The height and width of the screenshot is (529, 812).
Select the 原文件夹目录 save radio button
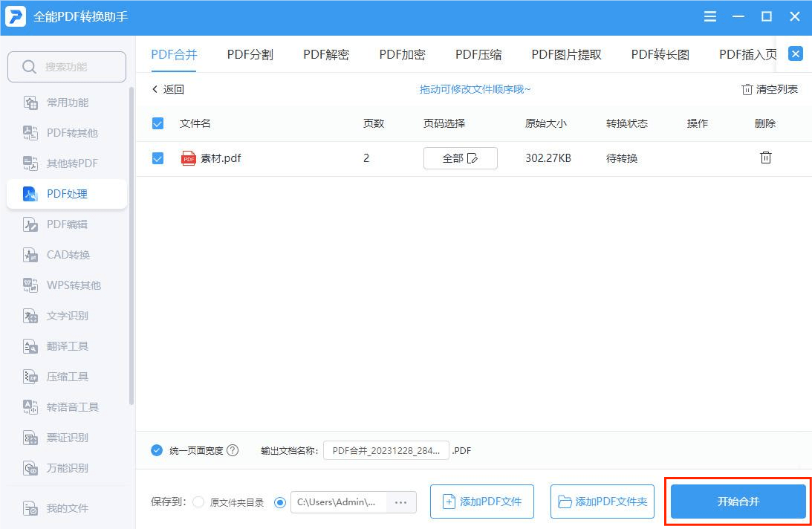(x=198, y=502)
